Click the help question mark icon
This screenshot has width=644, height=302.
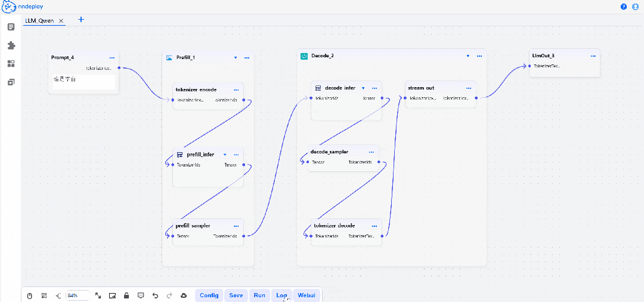point(624,7)
